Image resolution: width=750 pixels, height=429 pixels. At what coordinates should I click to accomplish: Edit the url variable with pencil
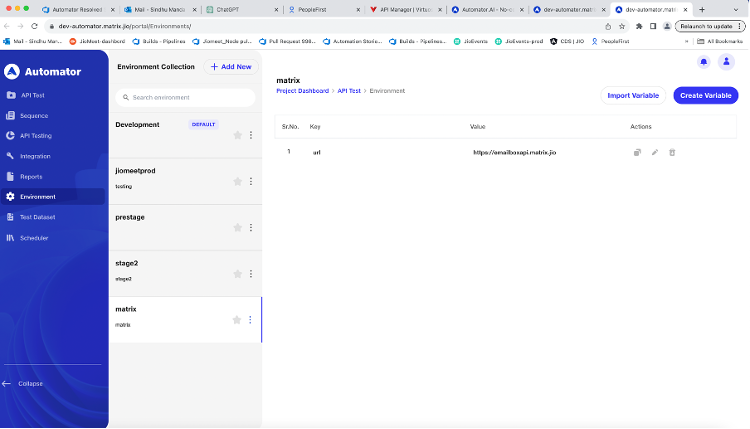point(655,153)
